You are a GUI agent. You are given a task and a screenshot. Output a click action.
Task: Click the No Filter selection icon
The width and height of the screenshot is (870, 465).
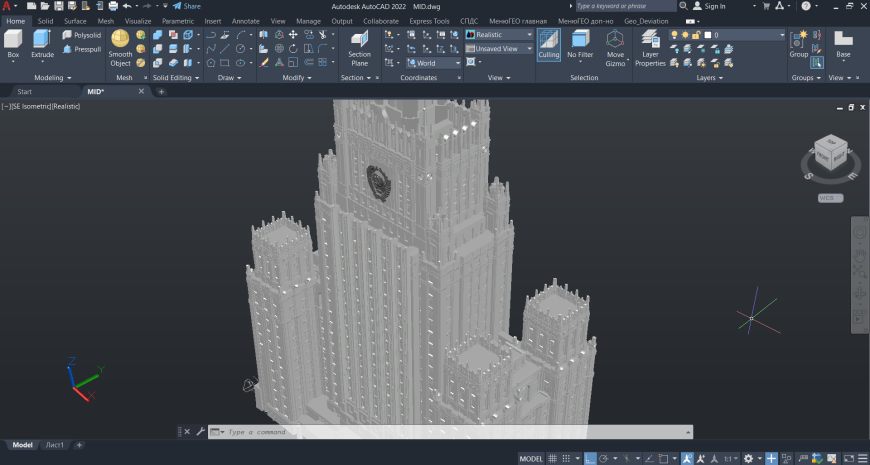point(580,44)
